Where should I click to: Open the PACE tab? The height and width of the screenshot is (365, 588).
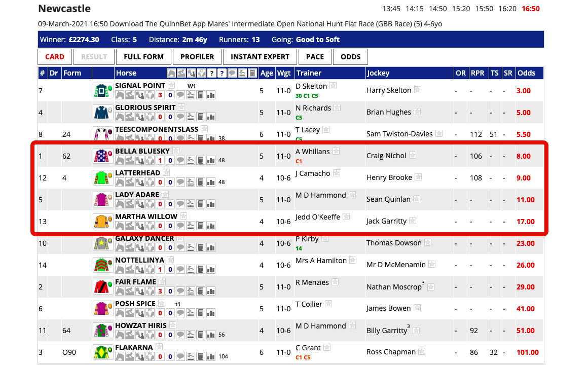click(315, 57)
